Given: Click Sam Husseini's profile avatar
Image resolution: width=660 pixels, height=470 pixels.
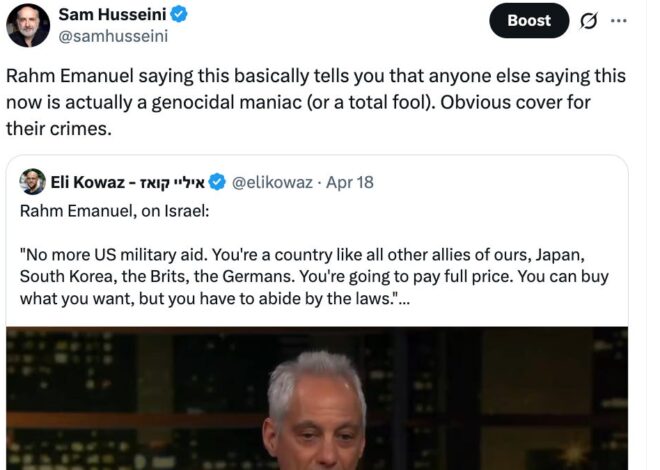Looking at the screenshot, I should 28,25.
